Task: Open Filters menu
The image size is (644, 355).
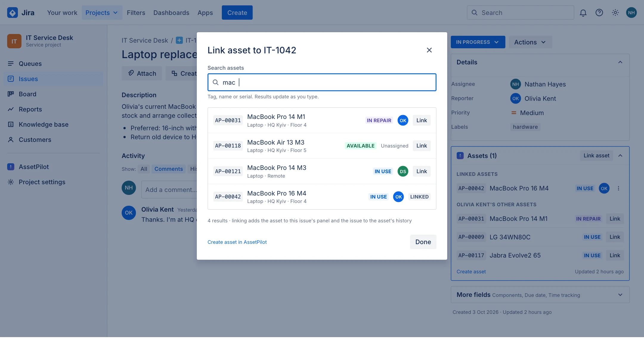Action: coord(136,13)
